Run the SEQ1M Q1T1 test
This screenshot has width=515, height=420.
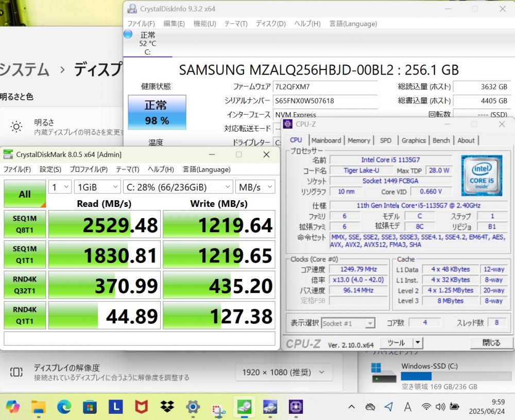pos(25,254)
